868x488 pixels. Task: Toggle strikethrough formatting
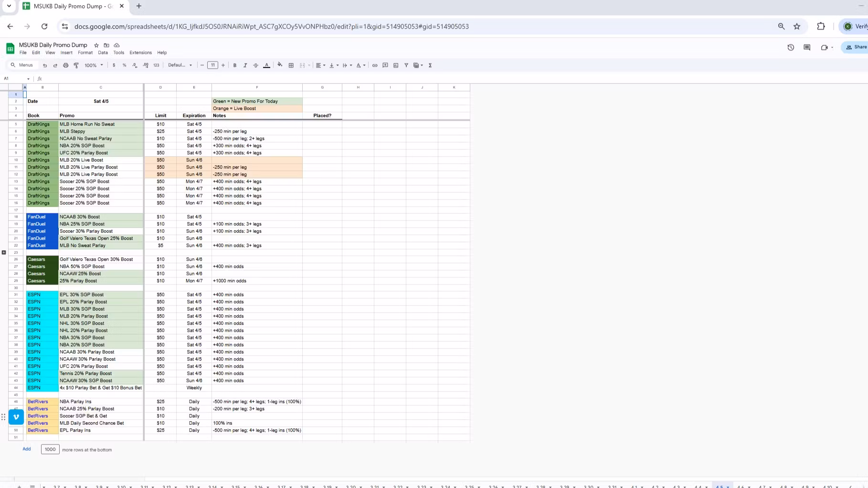pos(255,65)
